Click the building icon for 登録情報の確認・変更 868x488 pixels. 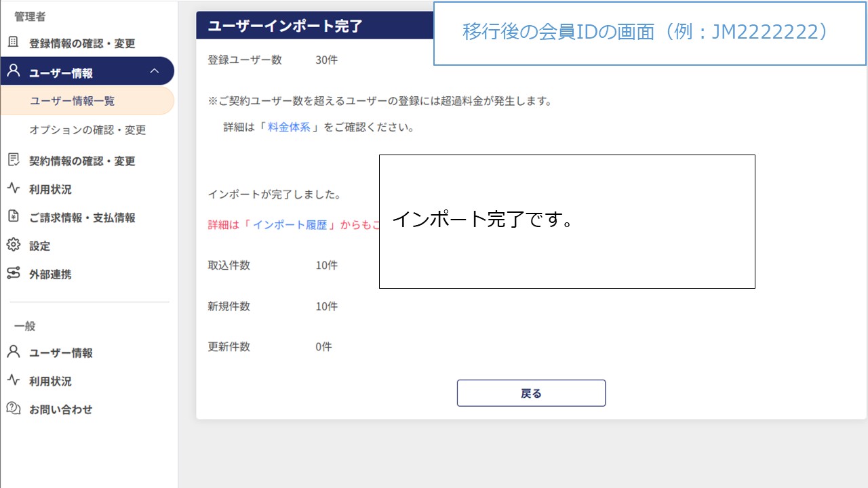click(13, 43)
